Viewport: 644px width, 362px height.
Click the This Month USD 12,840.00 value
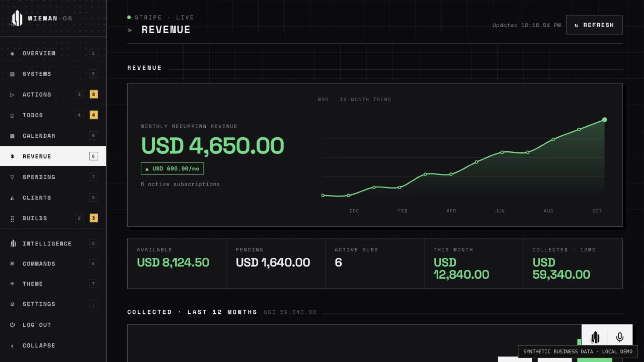[x=461, y=269]
